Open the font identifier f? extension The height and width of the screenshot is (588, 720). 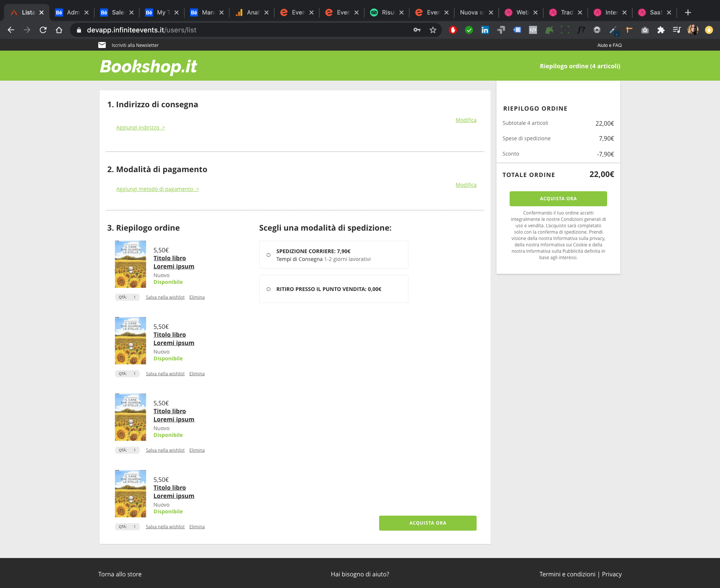click(x=581, y=30)
